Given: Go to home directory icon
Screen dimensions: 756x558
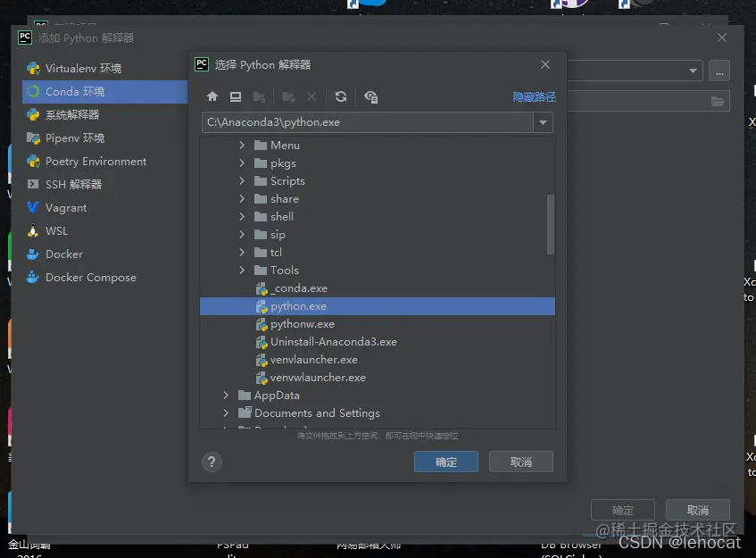Looking at the screenshot, I should coord(212,96).
